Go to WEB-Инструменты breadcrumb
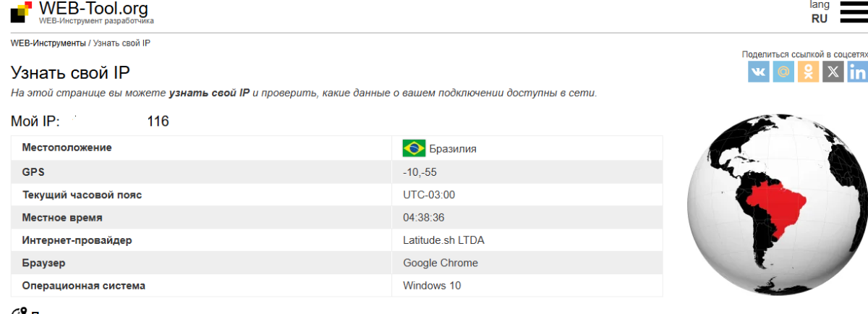Image resolution: width=868 pixels, height=314 pixels. click(48, 43)
